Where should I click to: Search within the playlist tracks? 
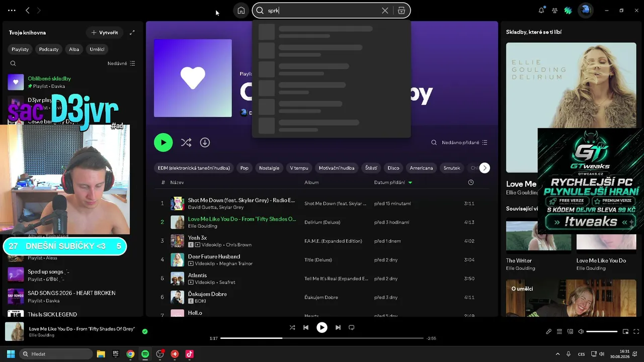(434, 142)
